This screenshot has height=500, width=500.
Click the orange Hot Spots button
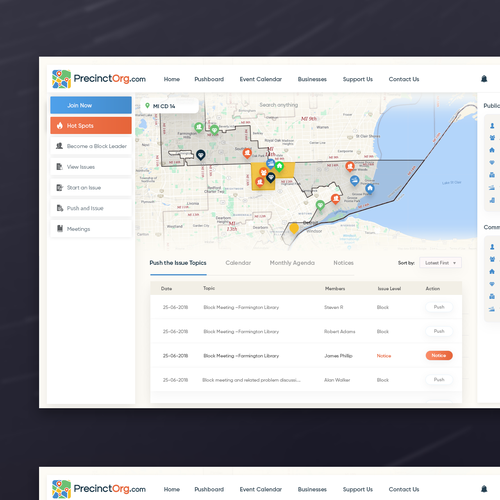[x=91, y=126]
